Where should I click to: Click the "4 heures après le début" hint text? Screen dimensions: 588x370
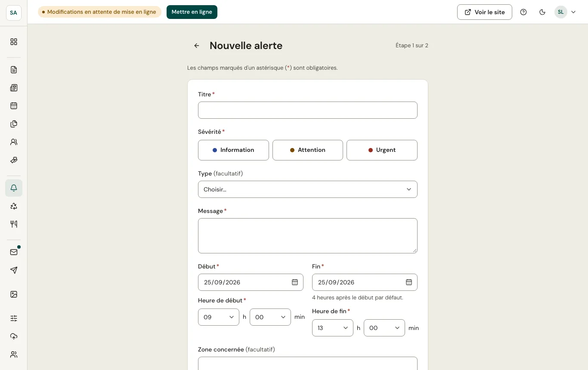click(x=358, y=298)
